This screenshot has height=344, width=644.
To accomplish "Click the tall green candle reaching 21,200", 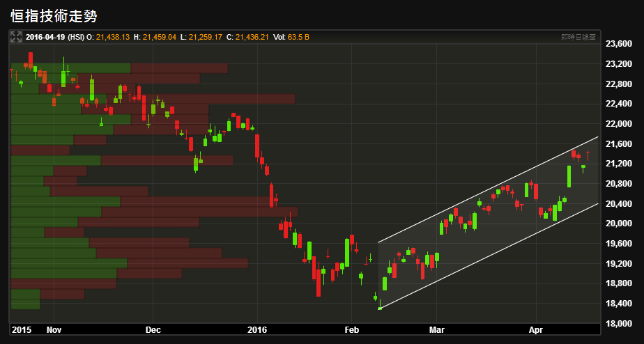I will click(569, 176).
